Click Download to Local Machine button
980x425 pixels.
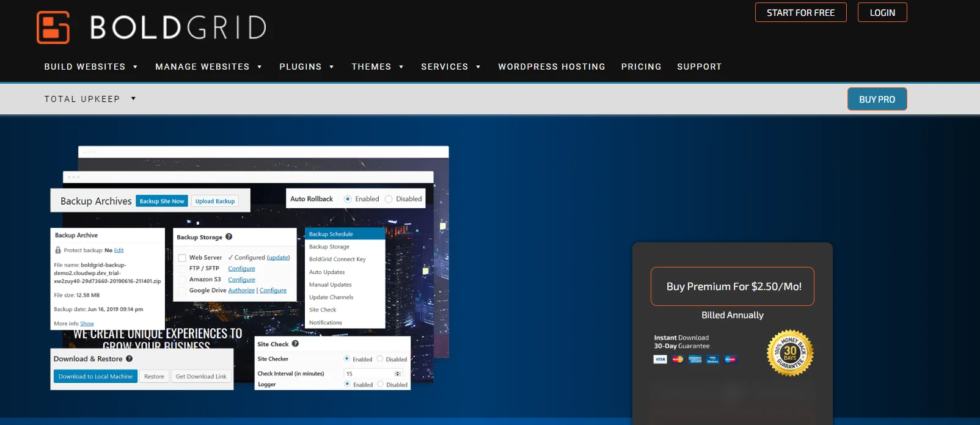coord(95,377)
